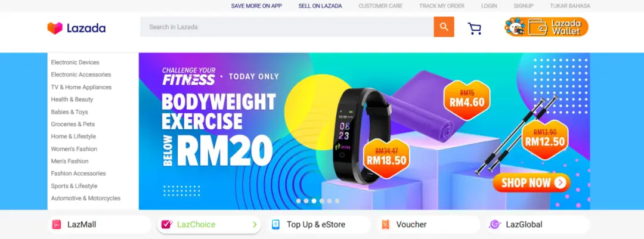Click the LazGlobal planet icon
644x239 pixels.
coord(494,225)
